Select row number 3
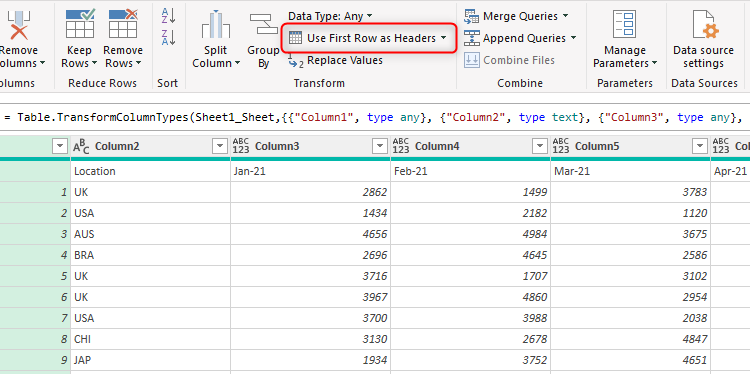Viewport: 750px width, 374px height. (35, 234)
